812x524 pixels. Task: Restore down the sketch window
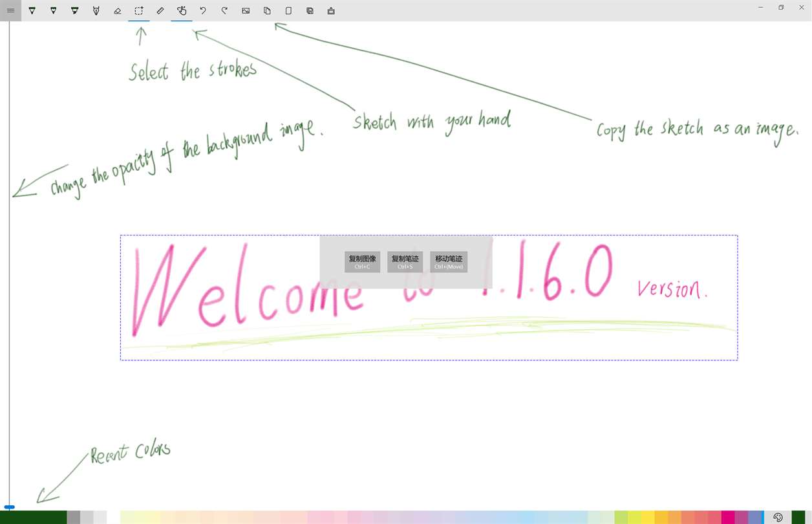[x=781, y=7]
